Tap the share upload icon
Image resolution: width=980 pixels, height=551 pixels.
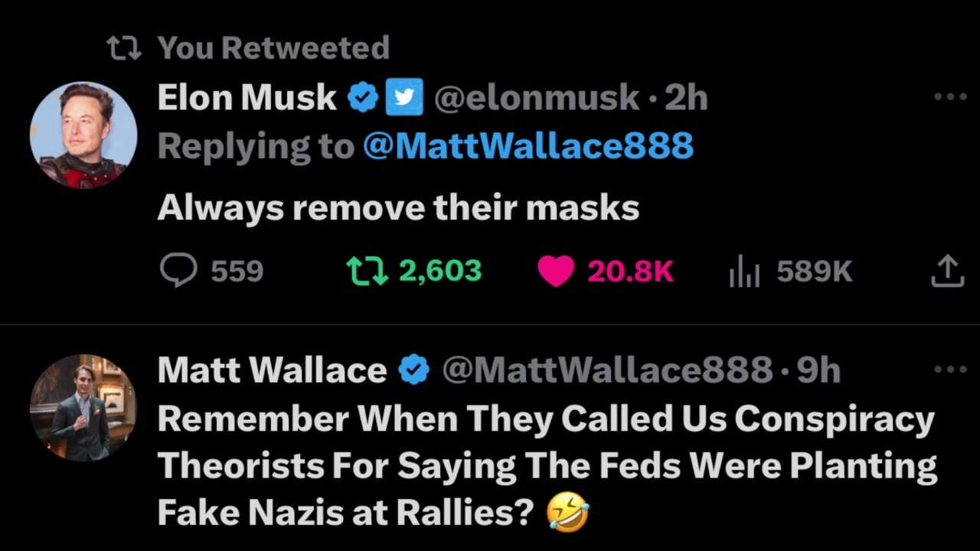(x=947, y=271)
